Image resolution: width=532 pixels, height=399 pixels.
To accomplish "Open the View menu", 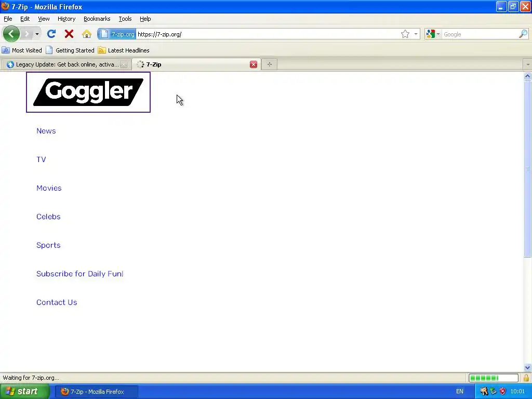I will tap(44, 19).
